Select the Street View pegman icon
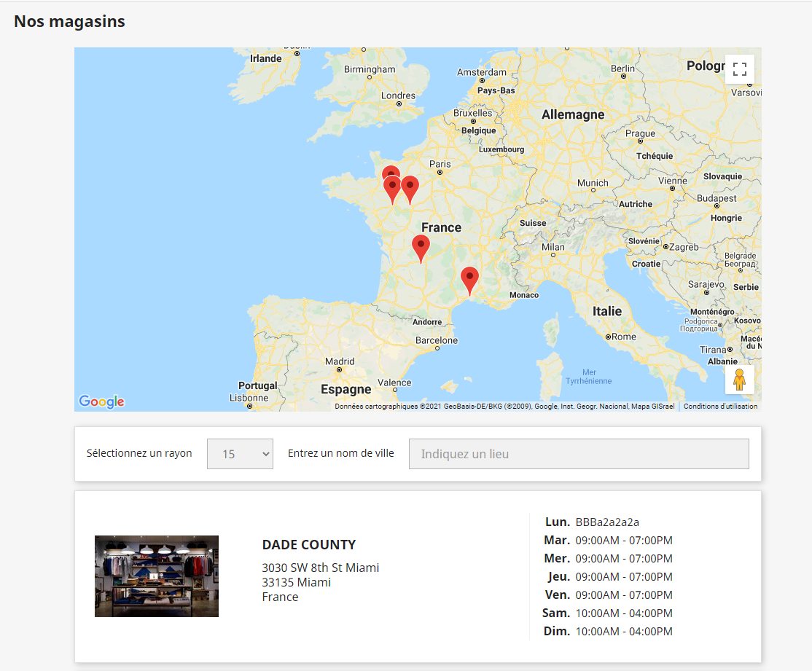 pos(740,380)
